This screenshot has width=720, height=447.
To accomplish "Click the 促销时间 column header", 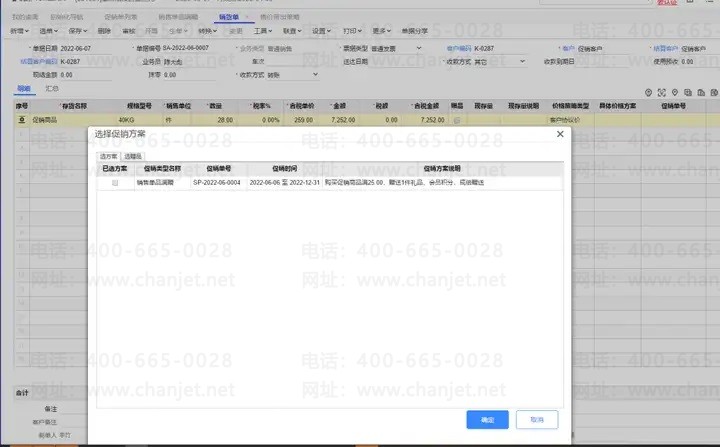I will [284, 169].
